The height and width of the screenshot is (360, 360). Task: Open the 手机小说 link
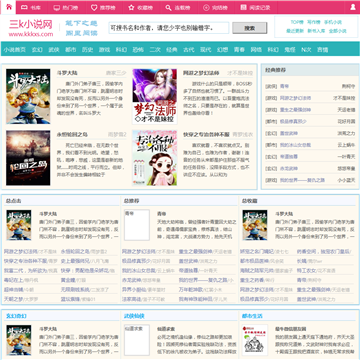click(333, 22)
